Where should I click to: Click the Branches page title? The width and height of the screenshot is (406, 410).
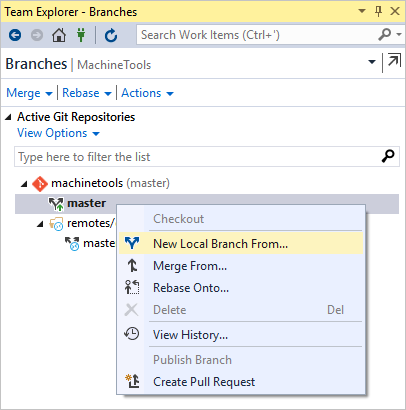(x=36, y=64)
